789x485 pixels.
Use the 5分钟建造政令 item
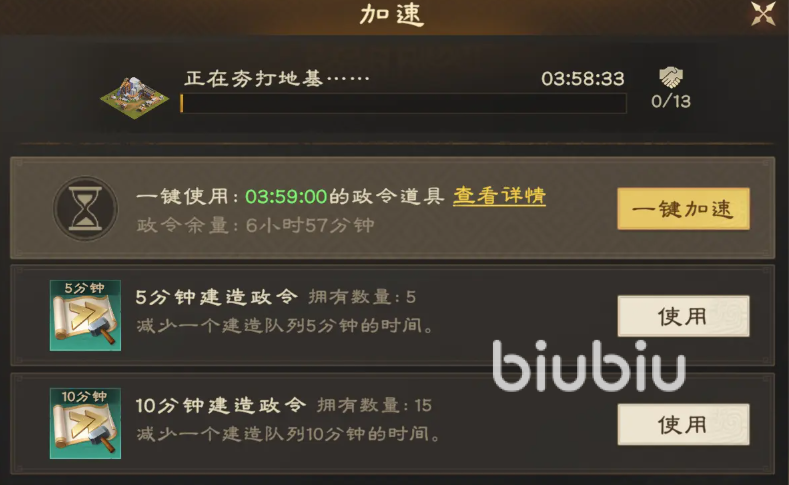pyautogui.click(x=683, y=316)
